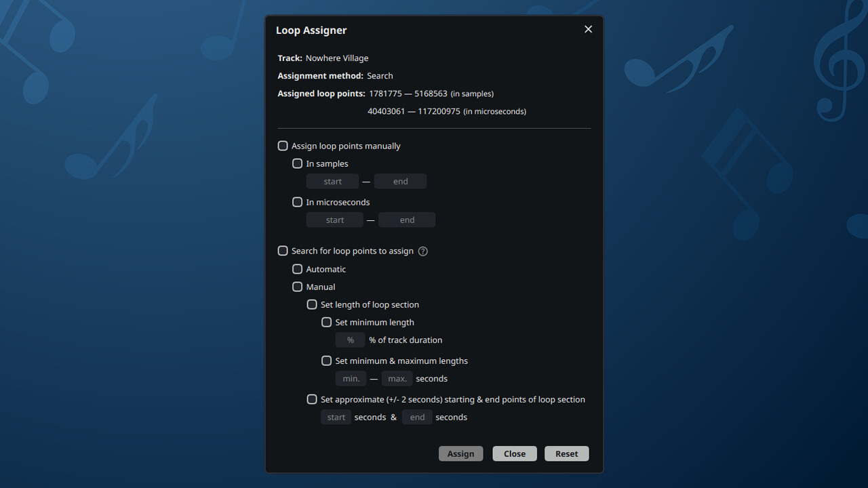Viewport: 868px width, 488px height.
Task: Enable 'Set minimum length'
Action: click(326, 322)
